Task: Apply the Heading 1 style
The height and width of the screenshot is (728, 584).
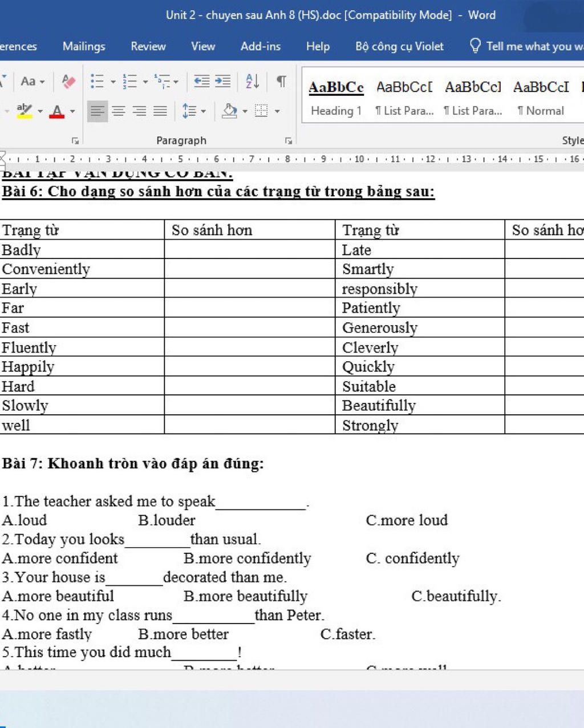Action: 336,98
